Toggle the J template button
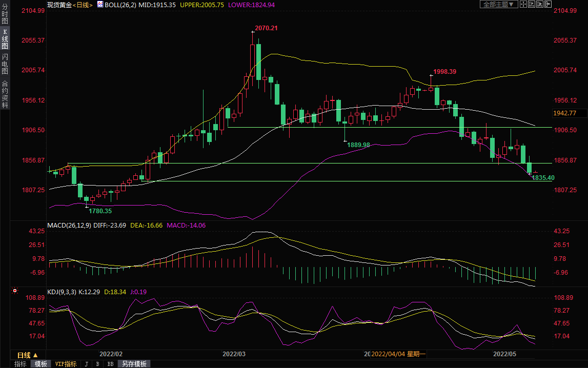Viewport: 588px width, 368px height. click(86, 364)
